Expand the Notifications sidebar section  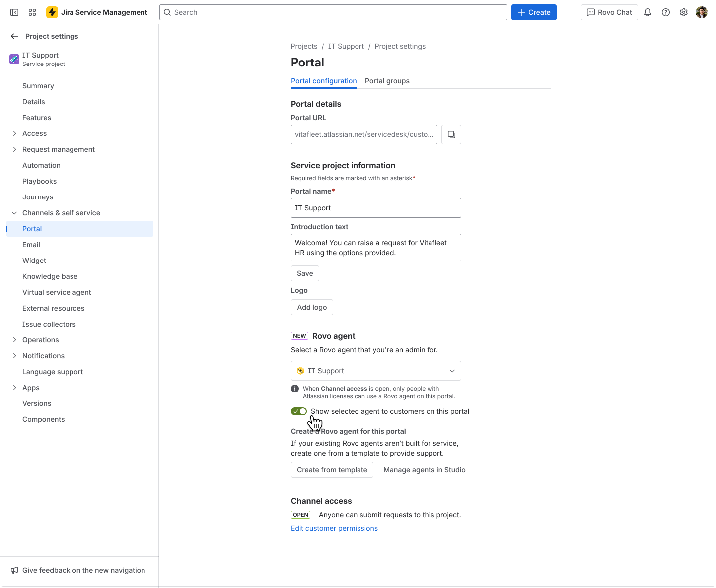14,356
